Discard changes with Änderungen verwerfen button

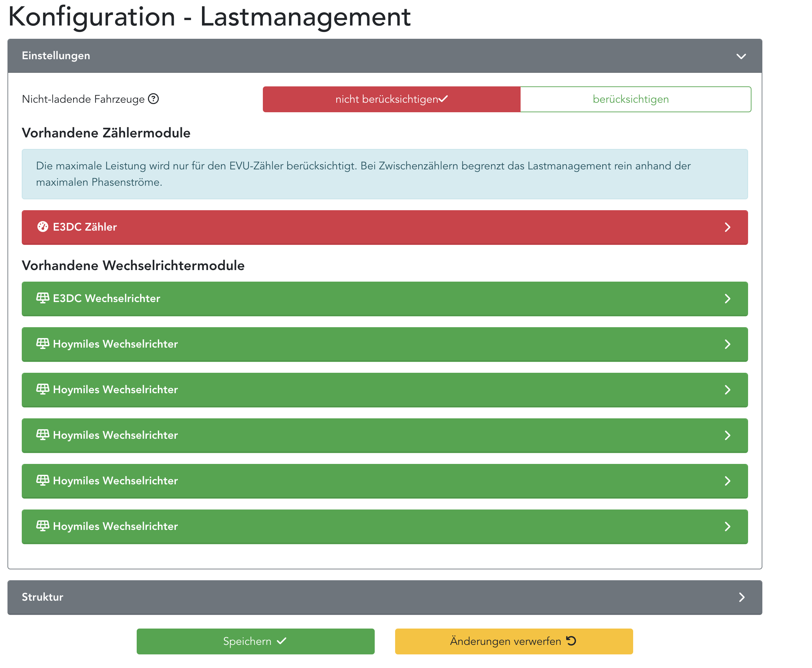(513, 641)
